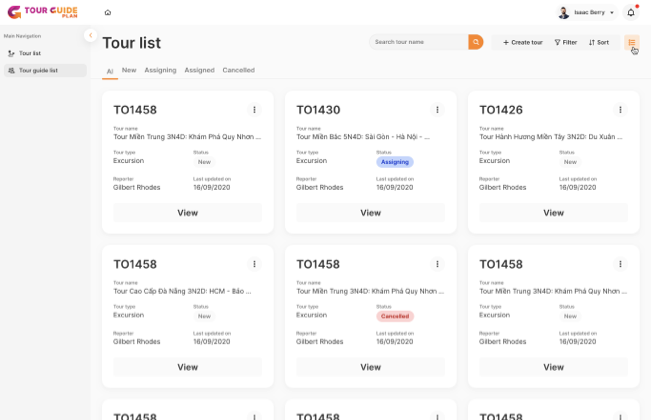This screenshot has width=651, height=420.
Task: Click reporter Gilbert Rhodes on card TO1430
Action: (x=320, y=188)
